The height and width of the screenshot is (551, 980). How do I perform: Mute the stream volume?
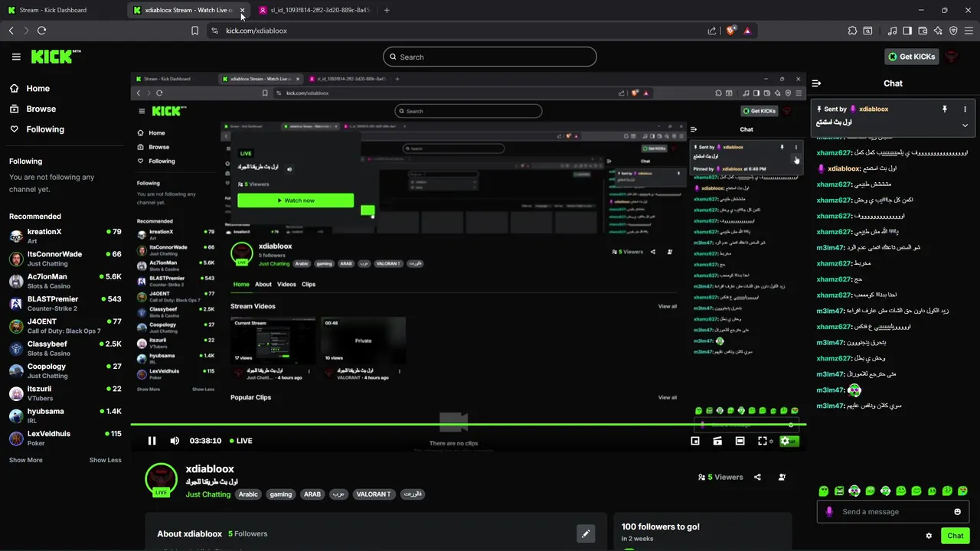click(x=175, y=441)
